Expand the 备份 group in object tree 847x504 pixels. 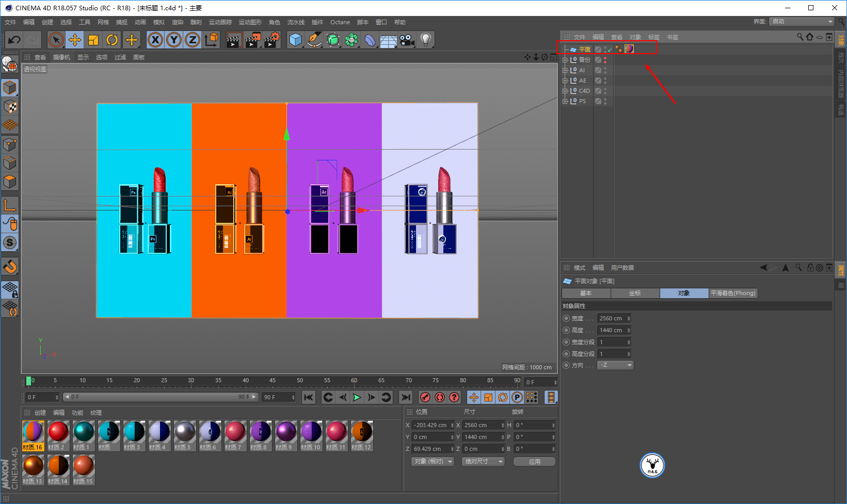(x=565, y=60)
